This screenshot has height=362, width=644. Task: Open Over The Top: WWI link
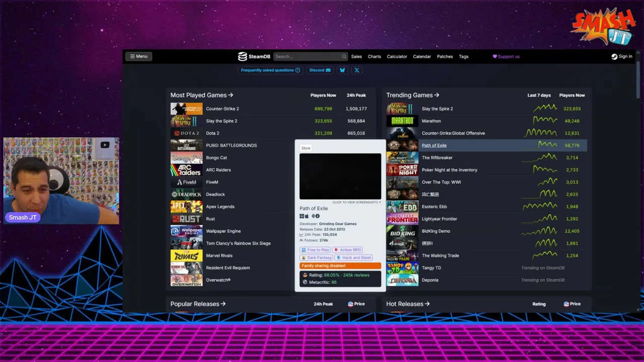click(x=441, y=182)
